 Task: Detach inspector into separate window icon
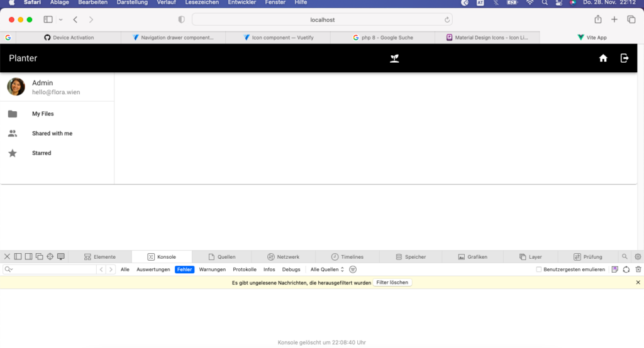[40, 256]
